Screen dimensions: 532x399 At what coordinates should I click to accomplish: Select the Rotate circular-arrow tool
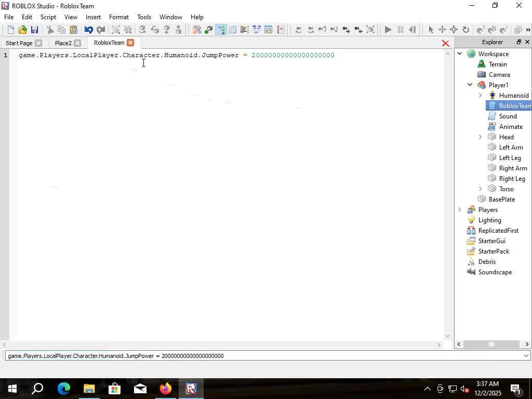(466, 30)
